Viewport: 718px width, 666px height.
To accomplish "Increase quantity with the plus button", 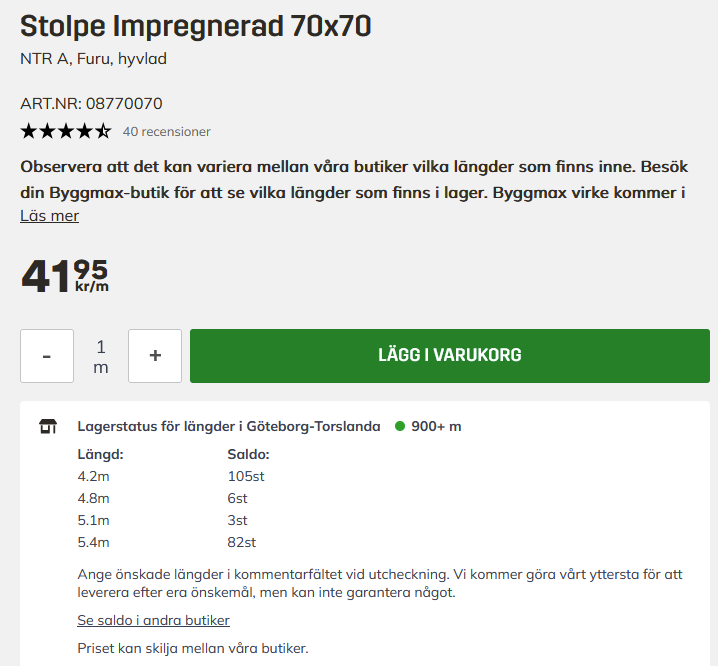I will [155, 356].
